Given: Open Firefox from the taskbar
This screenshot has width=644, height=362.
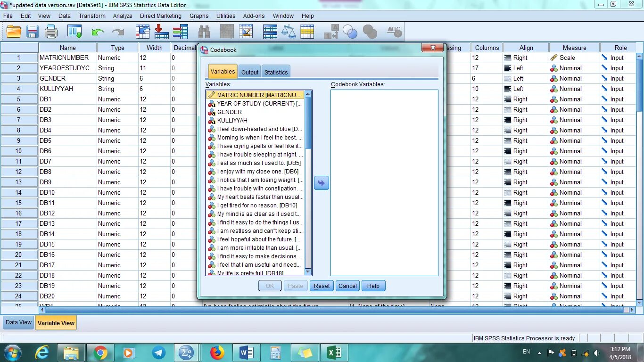Looking at the screenshot, I should (217, 353).
